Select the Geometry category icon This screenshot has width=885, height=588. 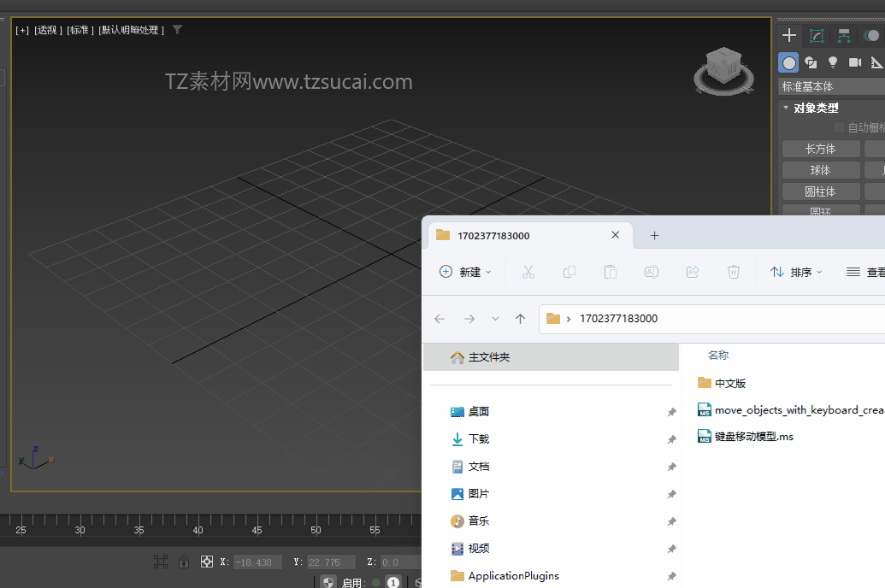tap(788, 62)
